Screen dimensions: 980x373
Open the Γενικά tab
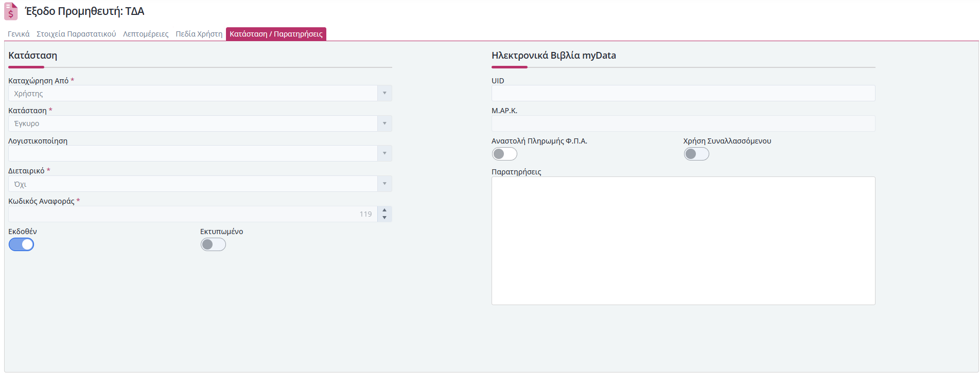pyautogui.click(x=19, y=34)
